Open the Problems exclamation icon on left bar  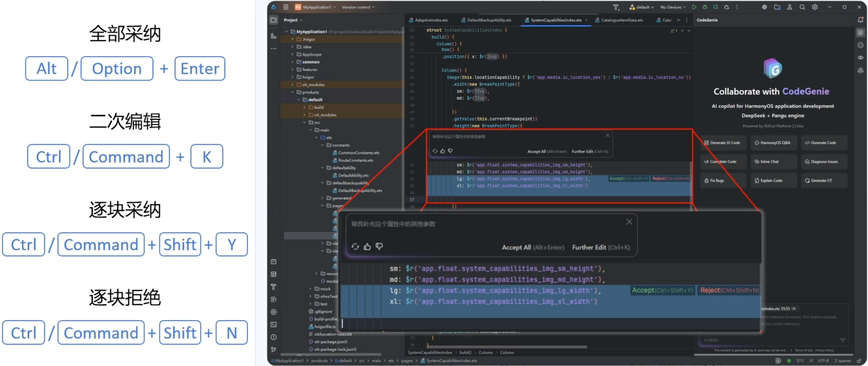[273, 337]
